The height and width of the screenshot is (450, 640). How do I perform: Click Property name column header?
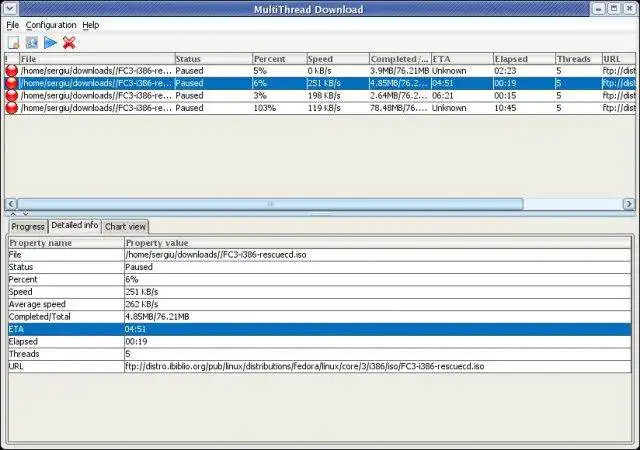pos(66,243)
